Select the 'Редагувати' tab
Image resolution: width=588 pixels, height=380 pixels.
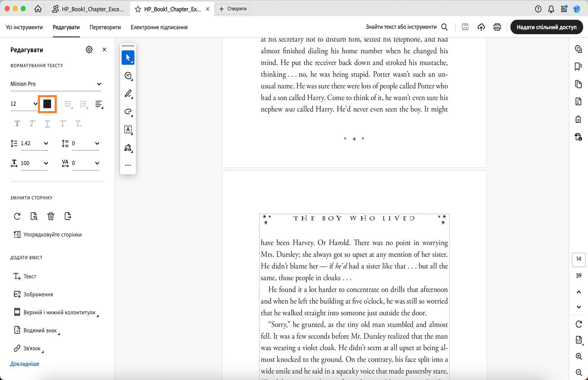pyautogui.click(x=66, y=27)
